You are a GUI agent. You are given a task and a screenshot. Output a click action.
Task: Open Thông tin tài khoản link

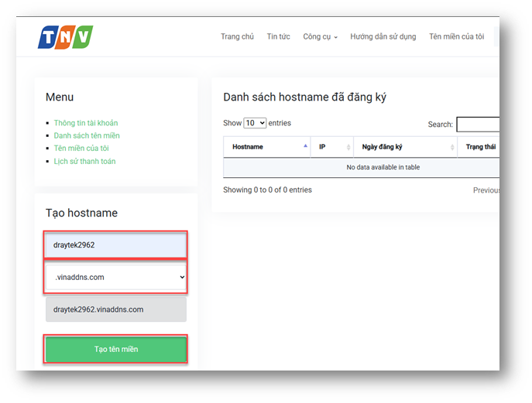(85, 123)
